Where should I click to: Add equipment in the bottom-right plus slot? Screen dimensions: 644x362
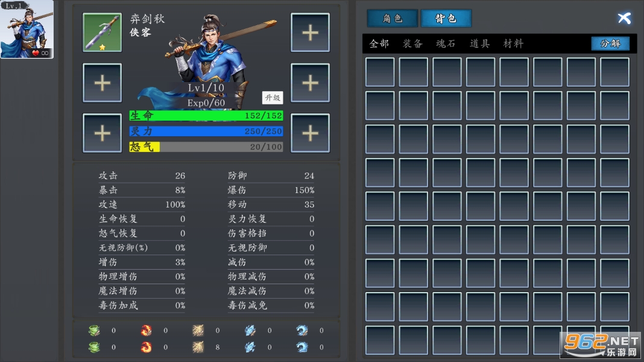(310, 133)
